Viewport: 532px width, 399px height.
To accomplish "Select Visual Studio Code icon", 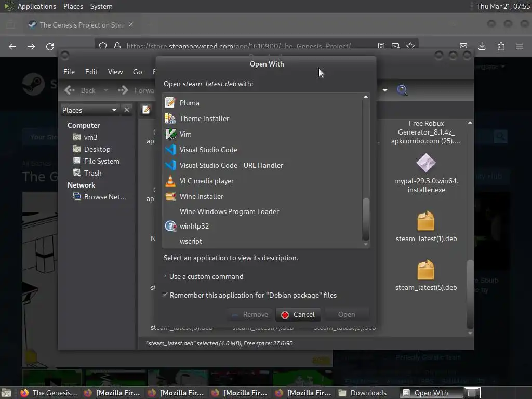I will point(170,150).
